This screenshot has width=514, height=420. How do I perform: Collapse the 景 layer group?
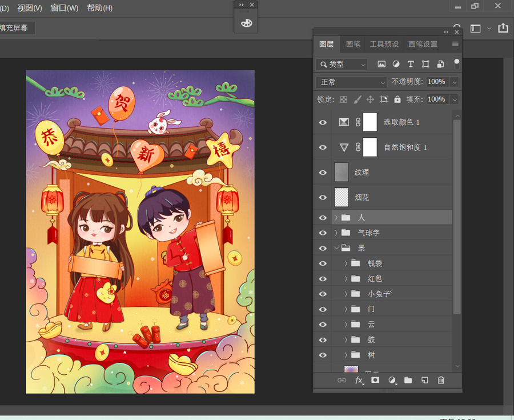tap(336, 248)
